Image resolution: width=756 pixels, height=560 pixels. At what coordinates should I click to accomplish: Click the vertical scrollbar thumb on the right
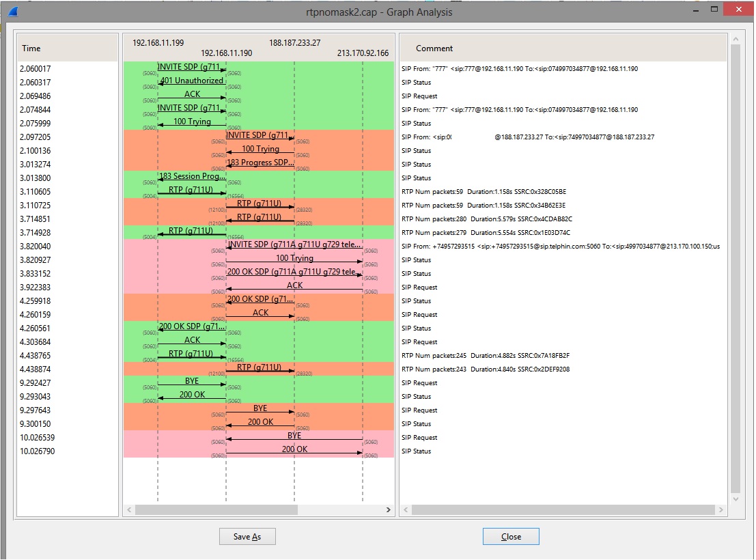735,266
